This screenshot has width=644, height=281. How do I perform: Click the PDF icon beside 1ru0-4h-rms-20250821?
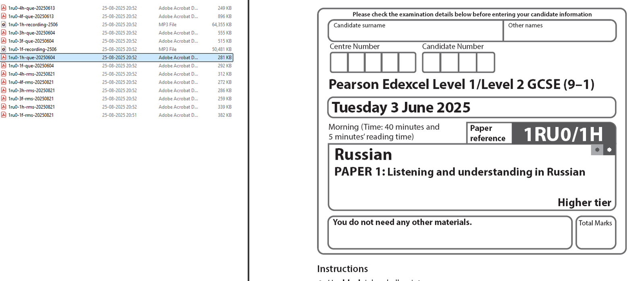point(4,74)
